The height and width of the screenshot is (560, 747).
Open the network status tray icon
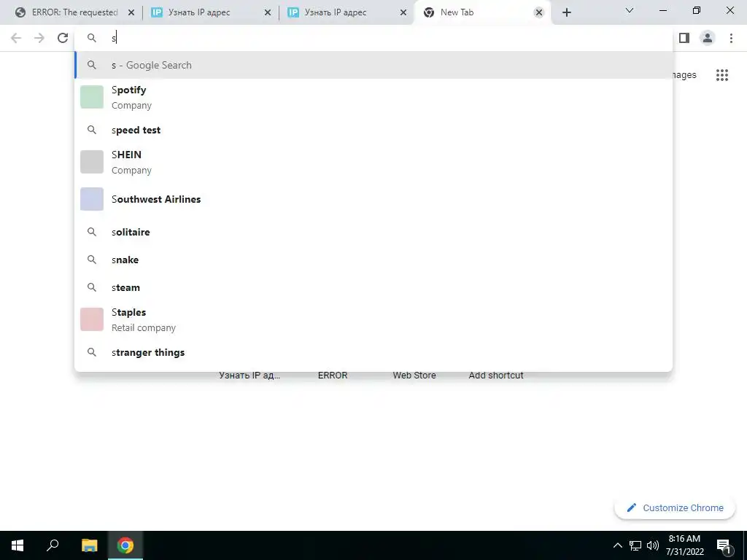[635, 545]
